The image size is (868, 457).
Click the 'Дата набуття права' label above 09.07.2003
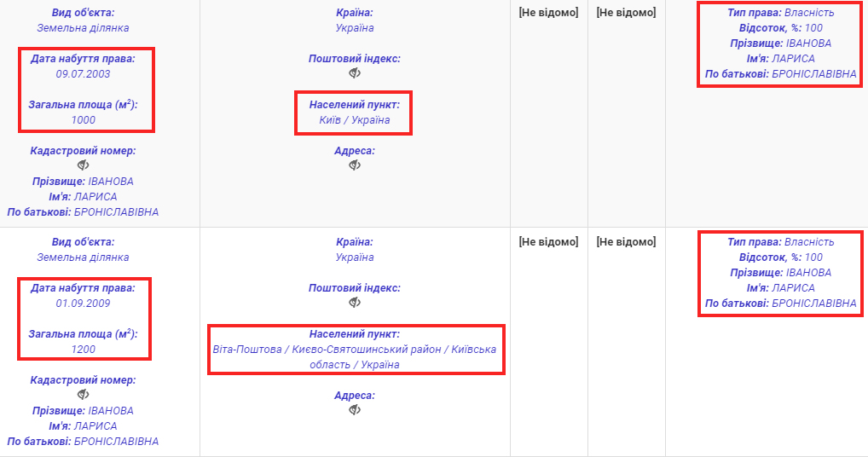[83, 59]
